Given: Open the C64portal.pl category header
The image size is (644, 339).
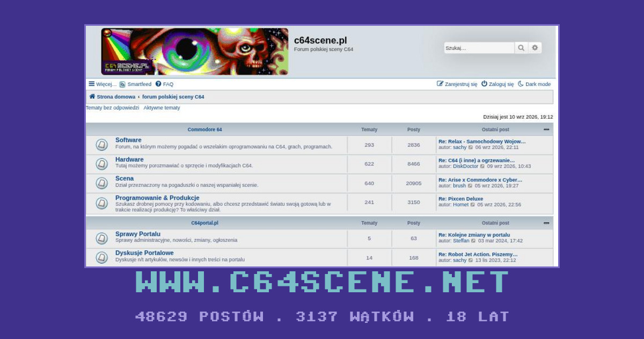Looking at the screenshot, I should 204,223.
